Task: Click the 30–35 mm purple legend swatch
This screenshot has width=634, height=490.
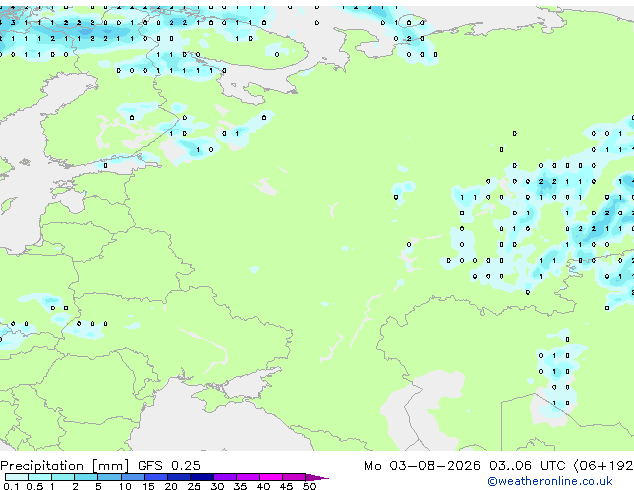Action: tap(224, 477)
